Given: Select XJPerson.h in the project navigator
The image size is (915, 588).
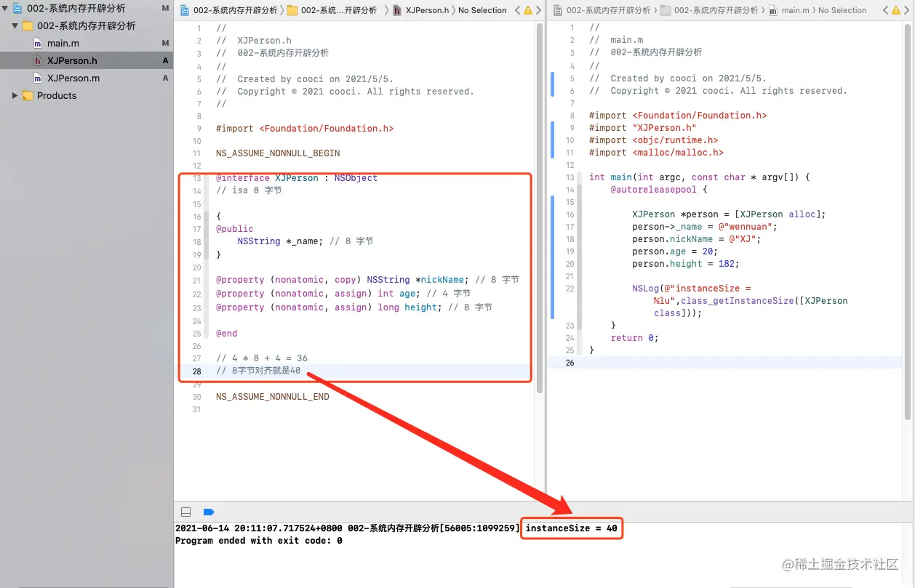Looking at the screenshot, I should coord(87,60).
